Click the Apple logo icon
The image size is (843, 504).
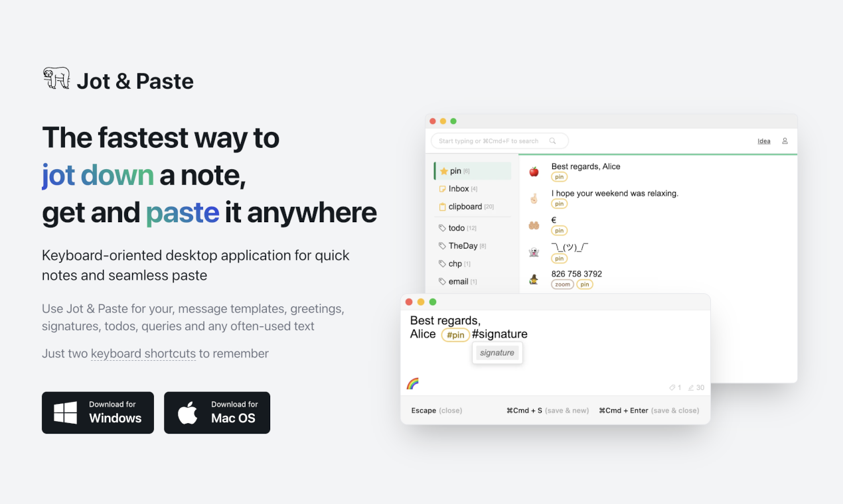point(188,412)
